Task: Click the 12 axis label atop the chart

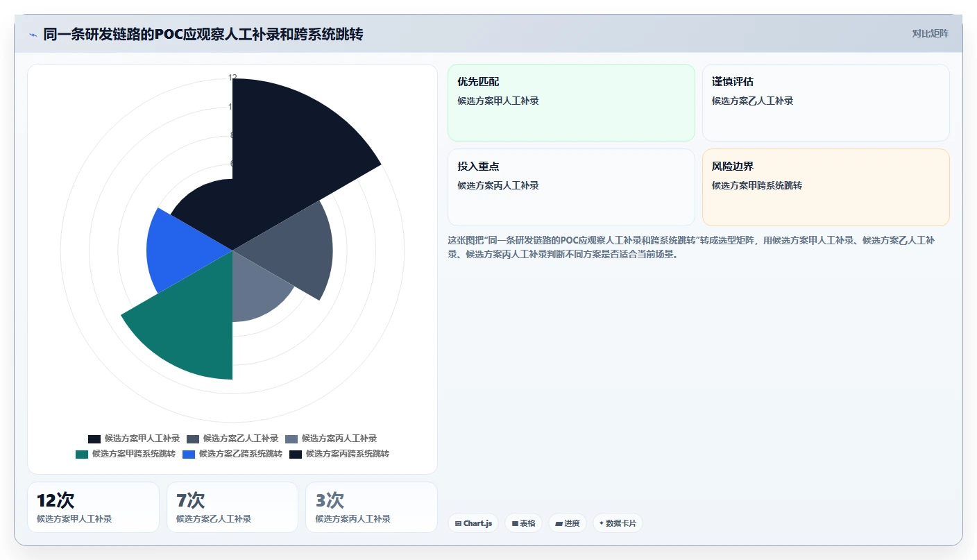Action: (232, 78)
